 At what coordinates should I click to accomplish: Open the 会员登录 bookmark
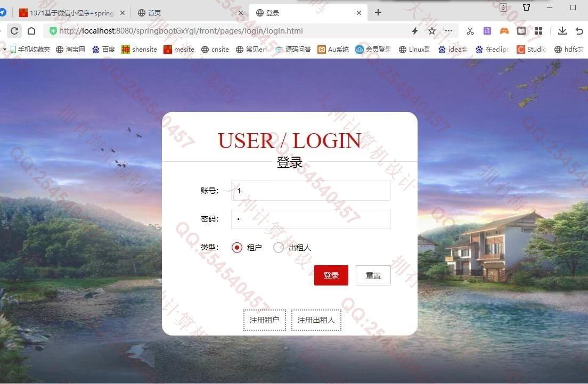pos(373,49)
